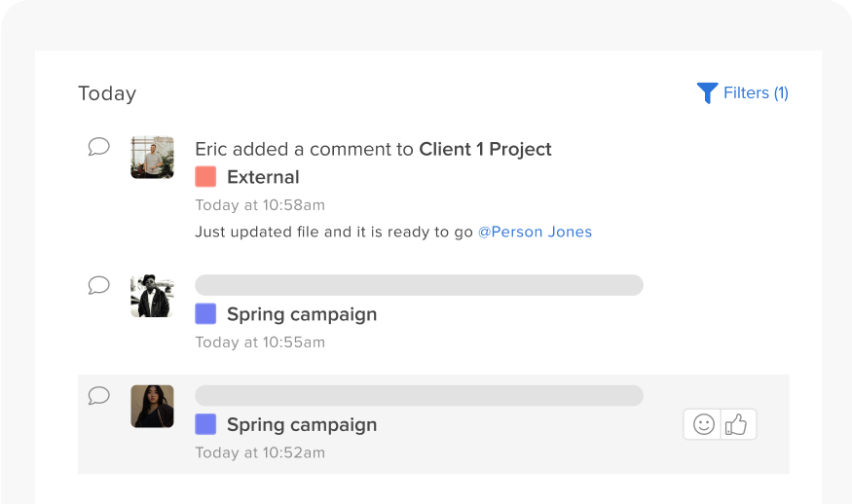Click the purple swatch in the 10:55am entry
Screen dimensions: 852x504
coord(205,314)
